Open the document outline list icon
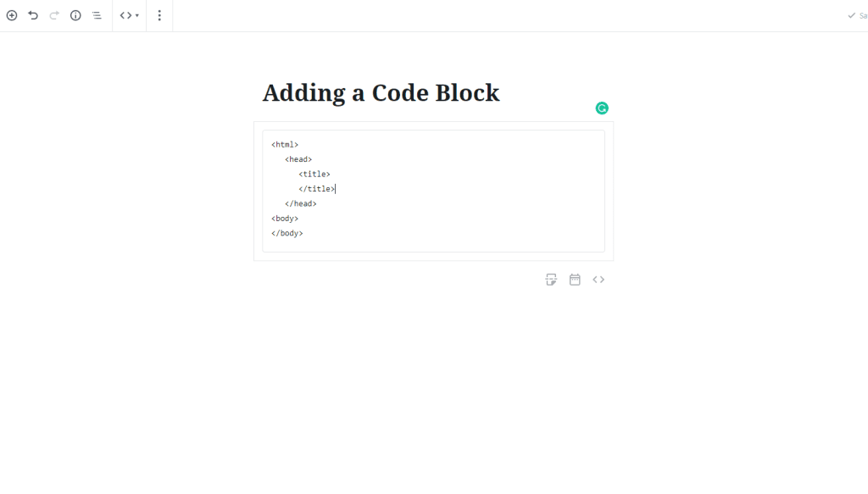The height and width of the screenshot is (494, 868). click(x=96, y=14)
